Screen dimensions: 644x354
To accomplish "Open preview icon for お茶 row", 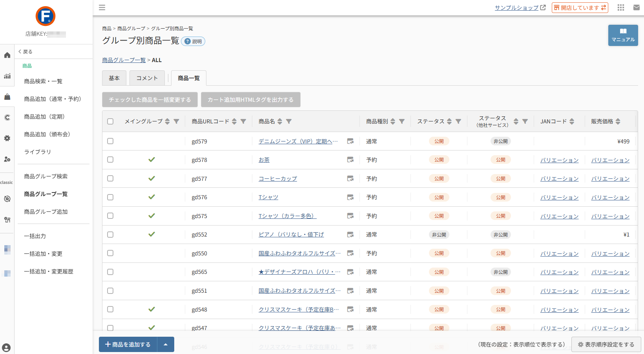I will [350, 160].
